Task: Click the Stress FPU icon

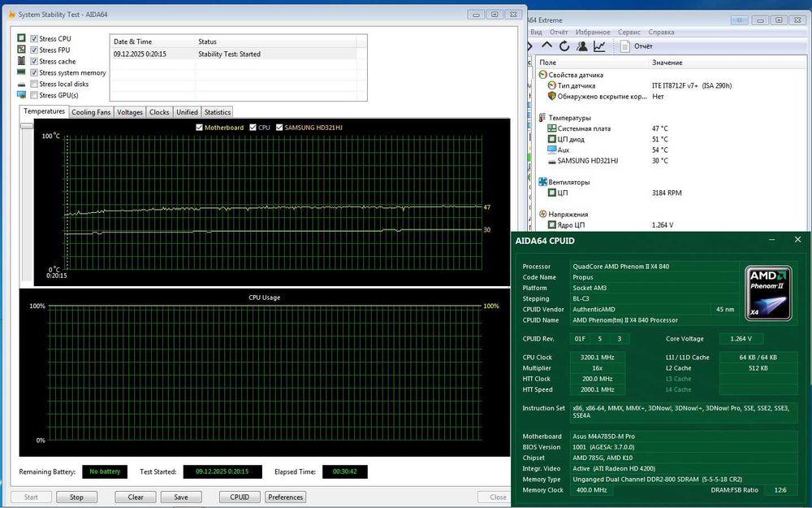Action: 21,50
